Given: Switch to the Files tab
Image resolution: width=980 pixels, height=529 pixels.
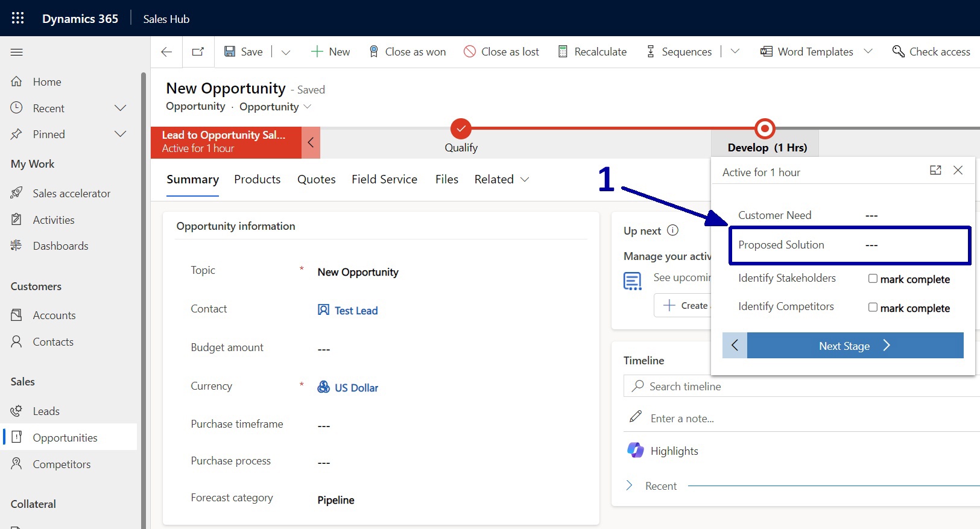Looking at the screenshot, I should point(447,180).
